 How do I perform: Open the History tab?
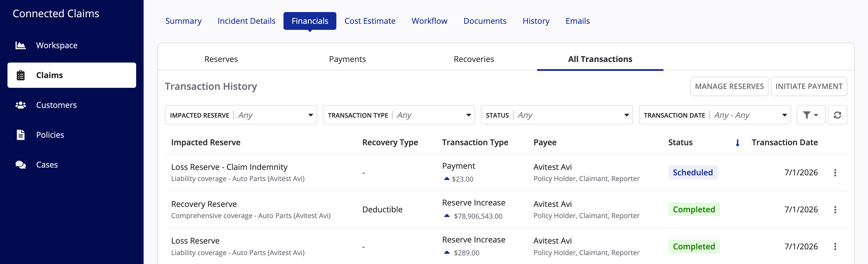[536, 21]
